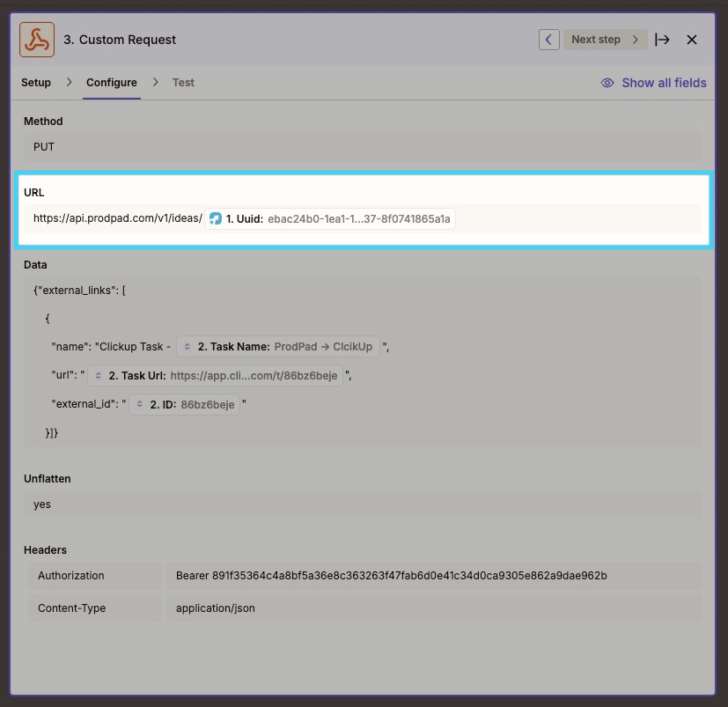Image resolution: width=728 pixels, height=707 pixels.
Task: Click the expand panel arrow icon
Action: [x=662, y=40]
